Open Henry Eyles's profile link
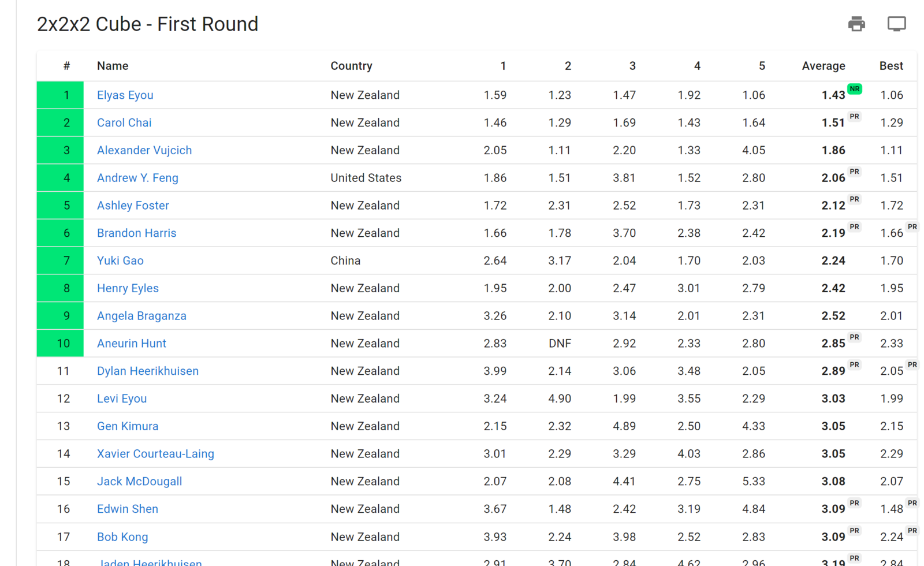This screenshot has width=924, height=566. point(128,288)
